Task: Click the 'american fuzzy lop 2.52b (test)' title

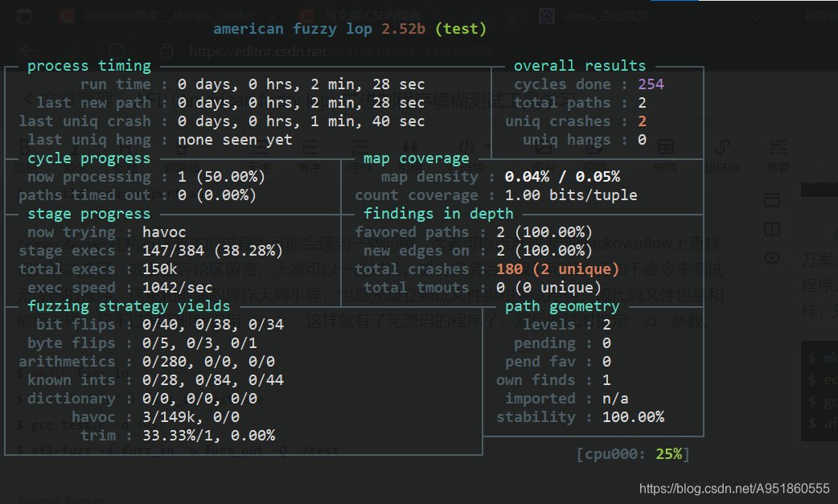Action: pyautogui.click(x=350, y=29)
